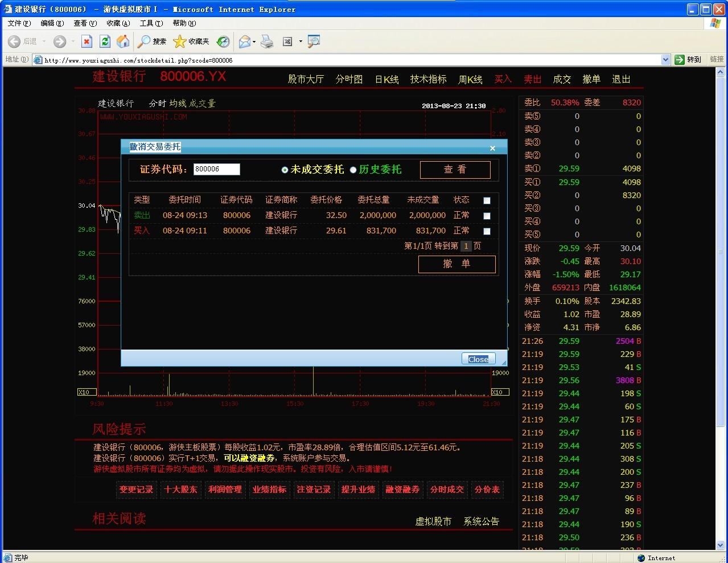Open 系统公告 link under 相关阅读
Image resolution: width=728 pixels, height=563 pixels.
click(481, 521)
